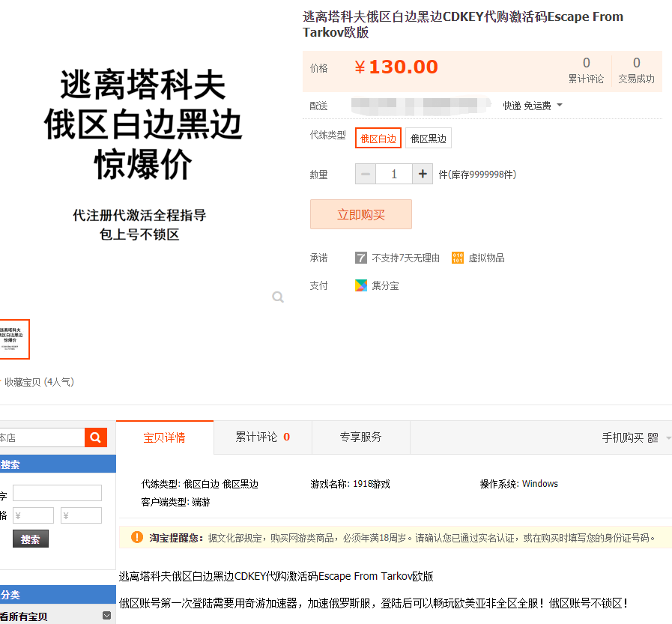Click the 手机购买 label
This screenshot has width=672, height=624.
(623, 437)
